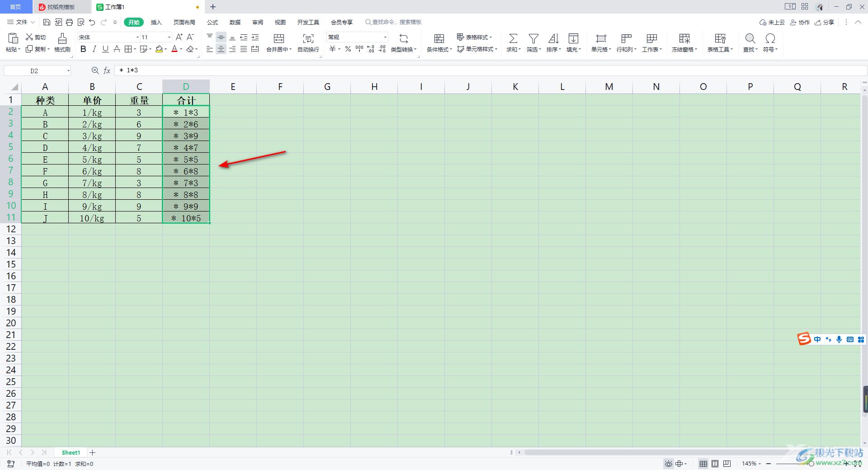Toggle align text right
This screenshot has height=470, width=868.
[232, 49]
